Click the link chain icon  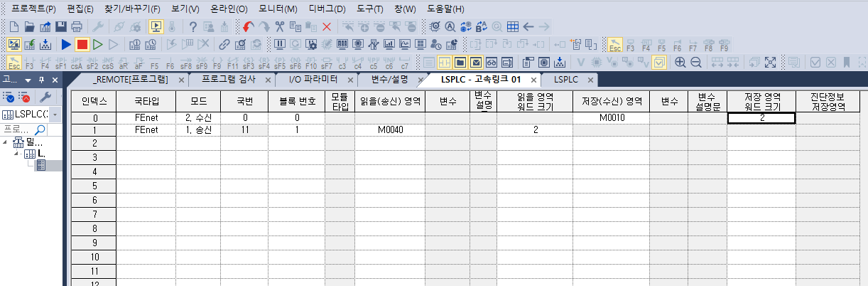coord(224,44)
